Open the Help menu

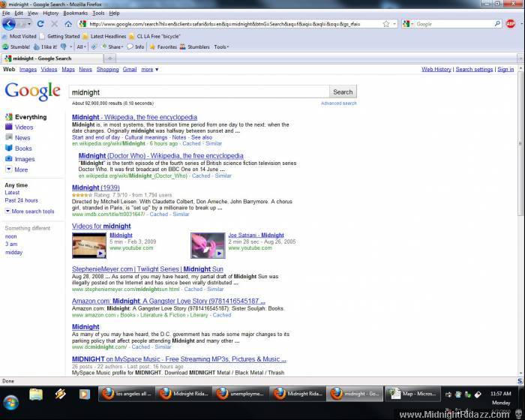click(x=114, y=13)
